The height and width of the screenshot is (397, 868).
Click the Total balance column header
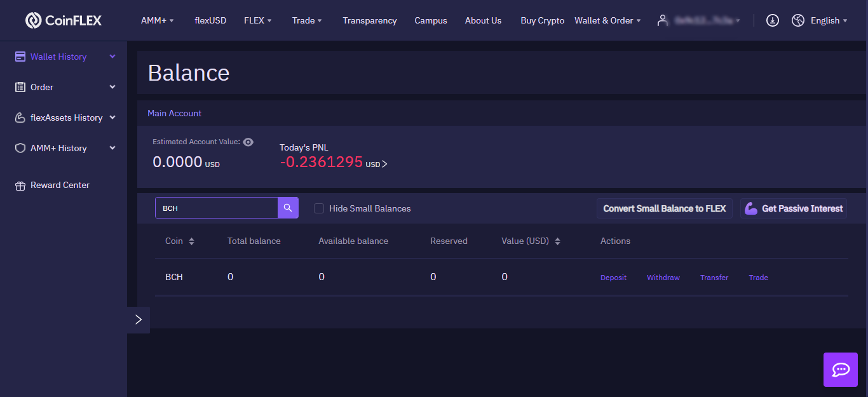coord(254,241)
